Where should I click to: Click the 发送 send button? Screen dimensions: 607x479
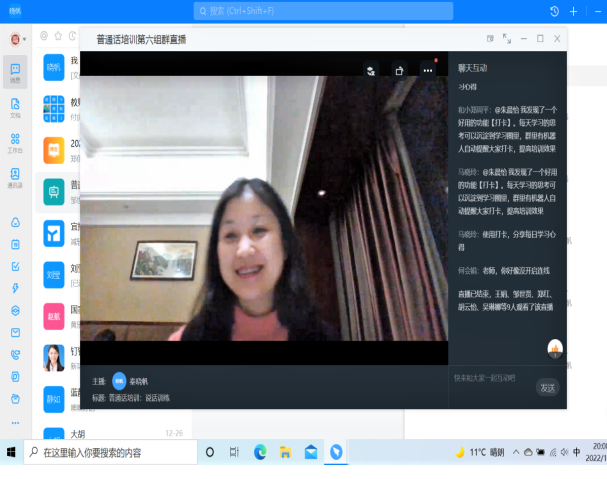point(547,388)
